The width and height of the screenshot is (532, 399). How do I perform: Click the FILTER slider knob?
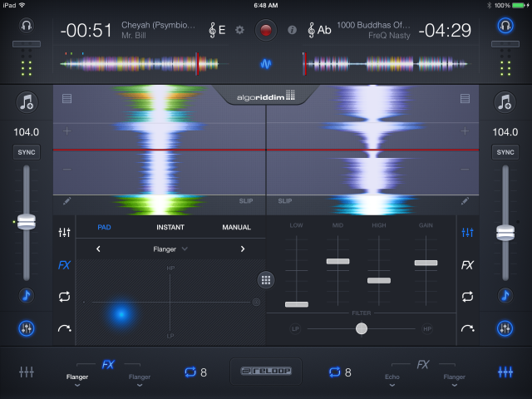point(361,329)
